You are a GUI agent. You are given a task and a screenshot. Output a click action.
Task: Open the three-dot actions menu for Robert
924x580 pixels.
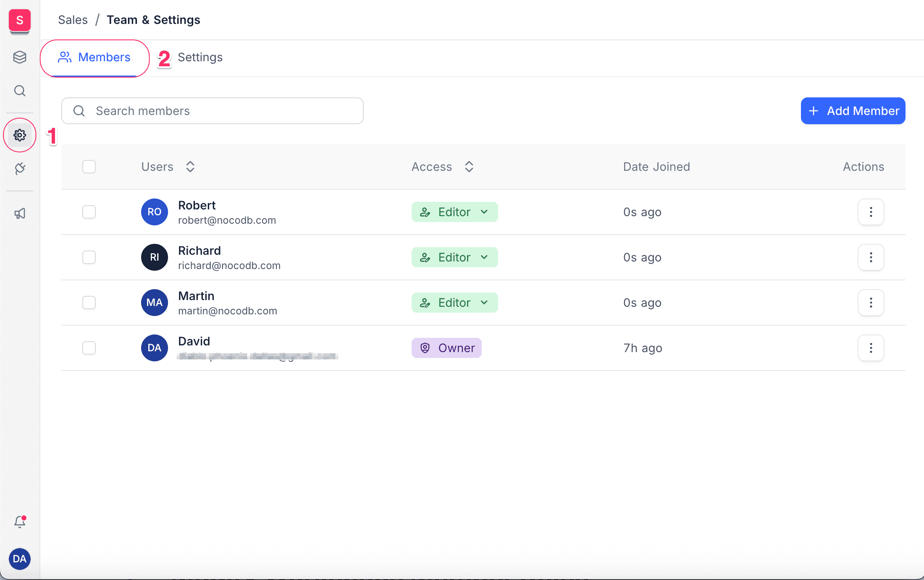tap(871, 212)
